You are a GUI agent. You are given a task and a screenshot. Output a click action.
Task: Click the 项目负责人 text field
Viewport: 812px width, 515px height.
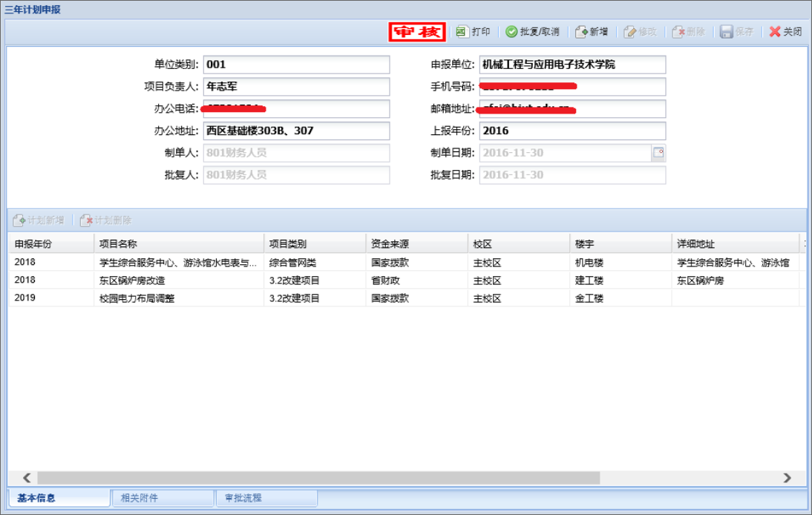(296, 87)
